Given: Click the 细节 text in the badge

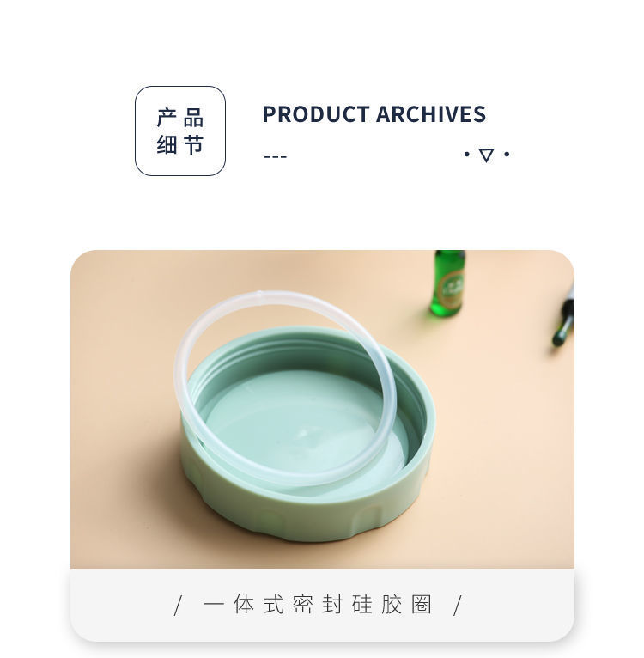Looking at the screenshot, I should pos(180,145).
